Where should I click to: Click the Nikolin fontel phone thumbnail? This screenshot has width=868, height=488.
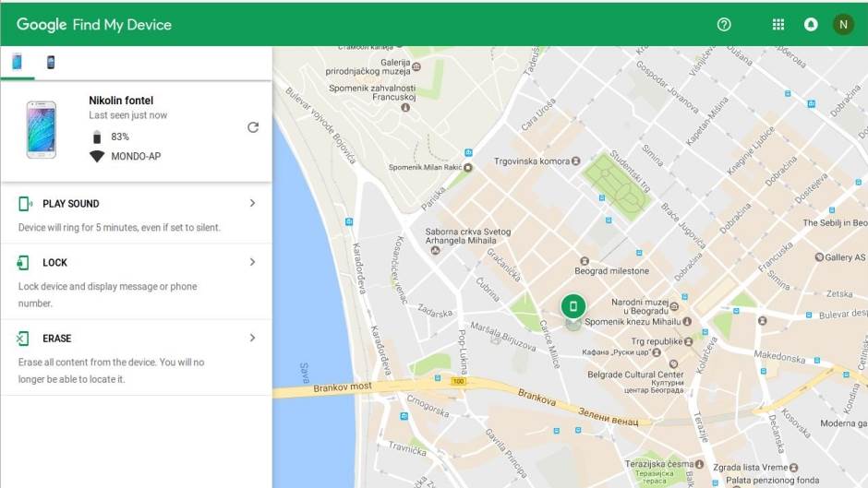(42, 131)
